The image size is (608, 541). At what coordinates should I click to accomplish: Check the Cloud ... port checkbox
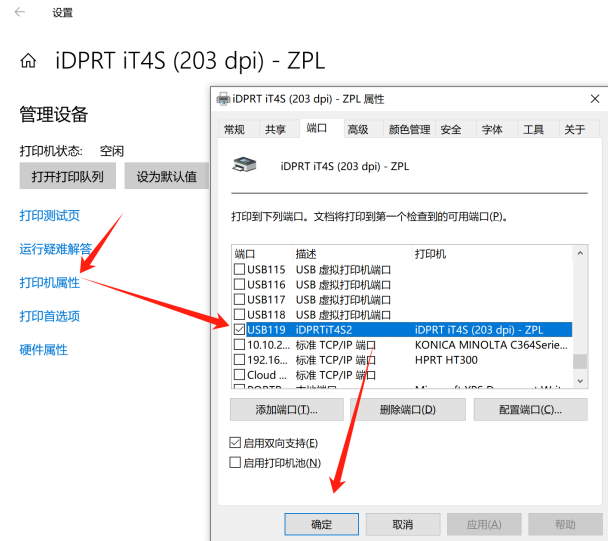tap(240, 375)
